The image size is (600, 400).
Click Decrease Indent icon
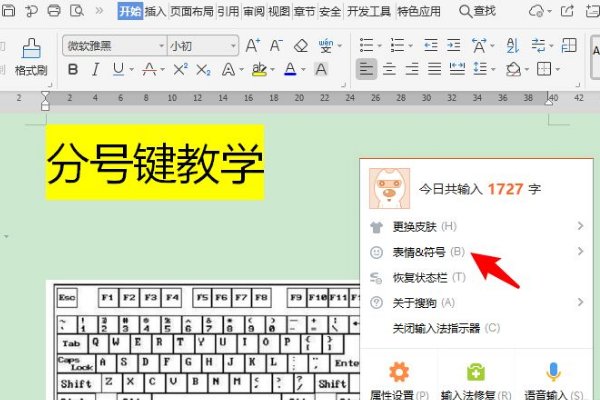coord(430,46)
